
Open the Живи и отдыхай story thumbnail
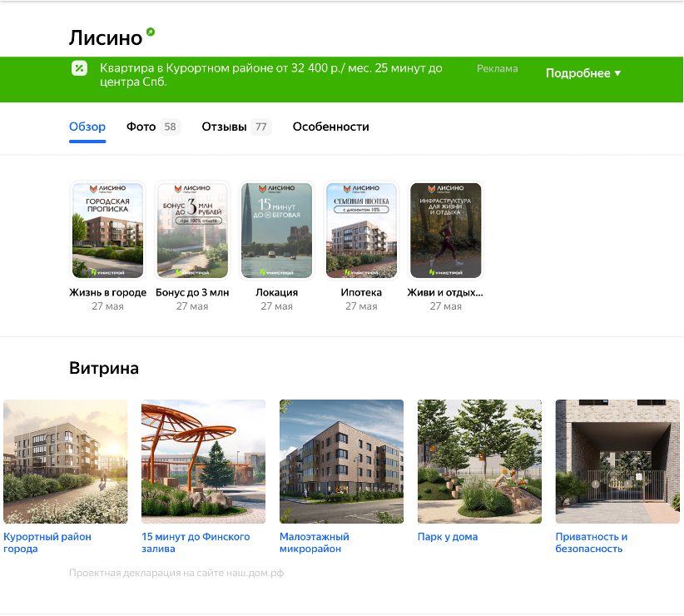coord(446,231)
